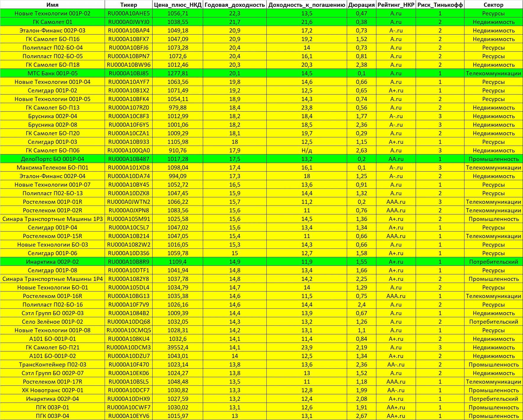Click 'Синара Транспортные Машины 1Р3' cell
Viewport: 523px width, 420px height.
(x=53, y=219)
